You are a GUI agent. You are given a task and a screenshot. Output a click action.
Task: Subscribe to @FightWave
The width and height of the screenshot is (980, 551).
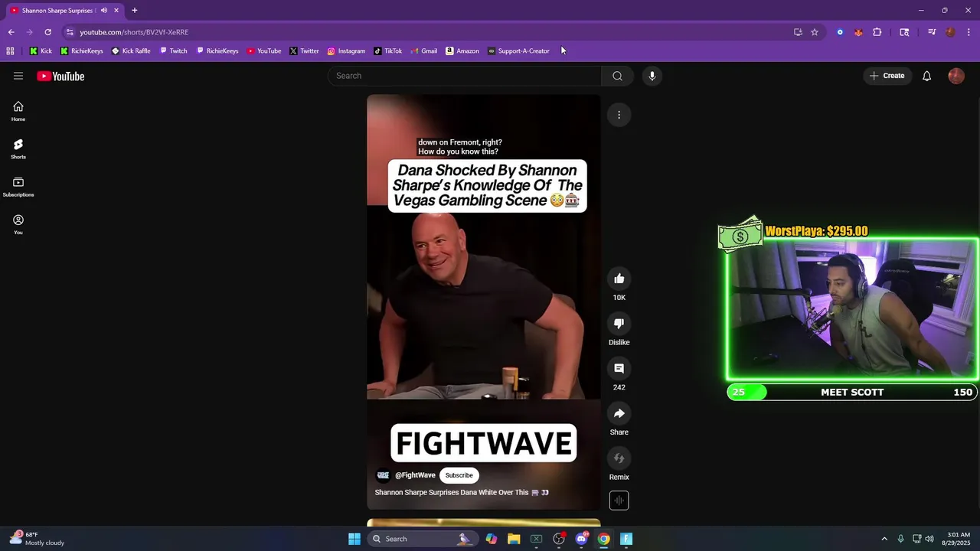tap(459, 475)
